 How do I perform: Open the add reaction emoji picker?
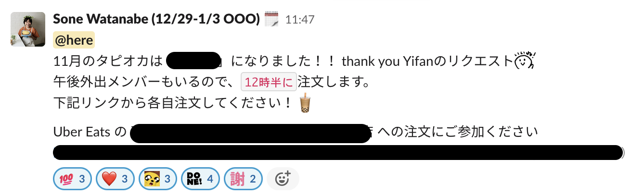(x=283, y=179)
